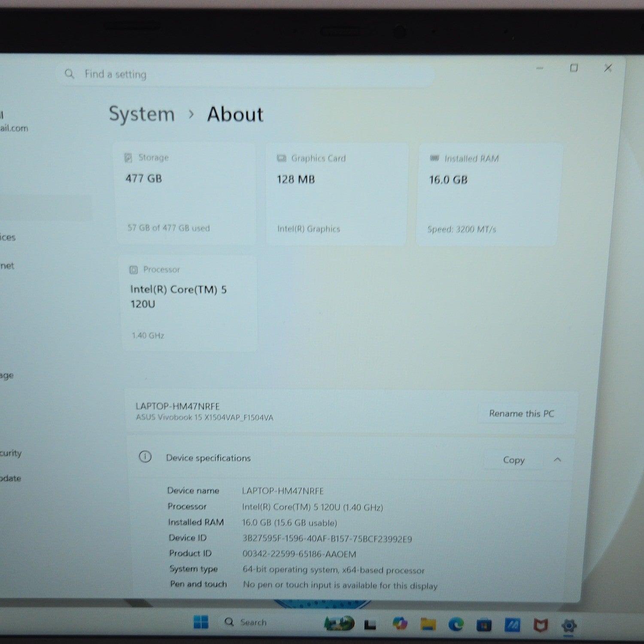
Task: Open McAfee from the taskbar
Action: pos(541,626)
